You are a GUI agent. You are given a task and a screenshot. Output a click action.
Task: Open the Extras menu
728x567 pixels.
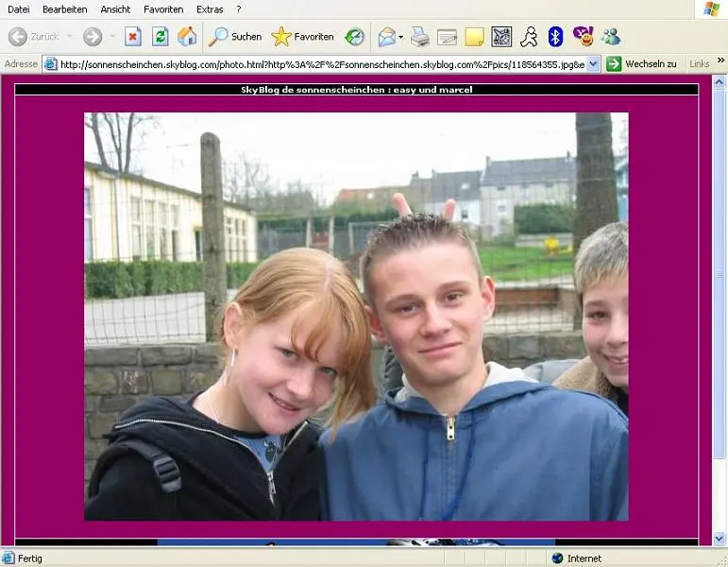(210, 9)
